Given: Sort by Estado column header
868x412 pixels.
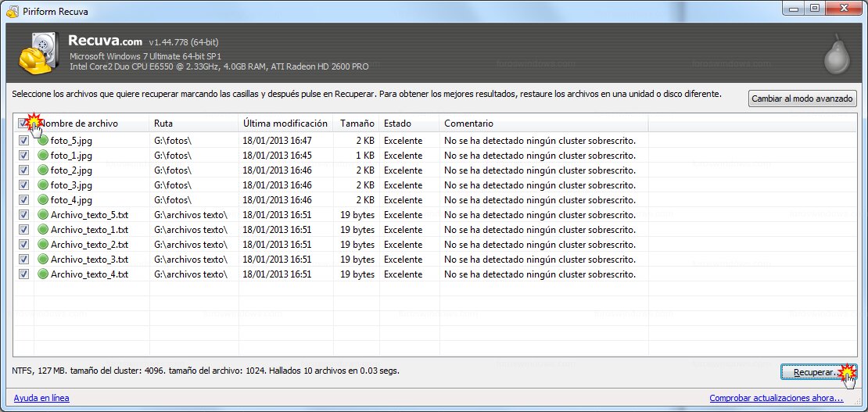Looking at the screenshot, I should 409,124.
